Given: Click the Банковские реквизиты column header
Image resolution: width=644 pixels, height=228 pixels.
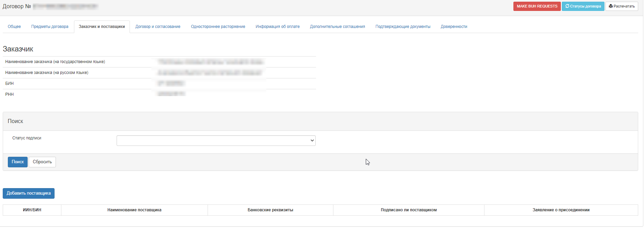Looking at the screenshot, I should pyautogui.click(x=270, y=210).
